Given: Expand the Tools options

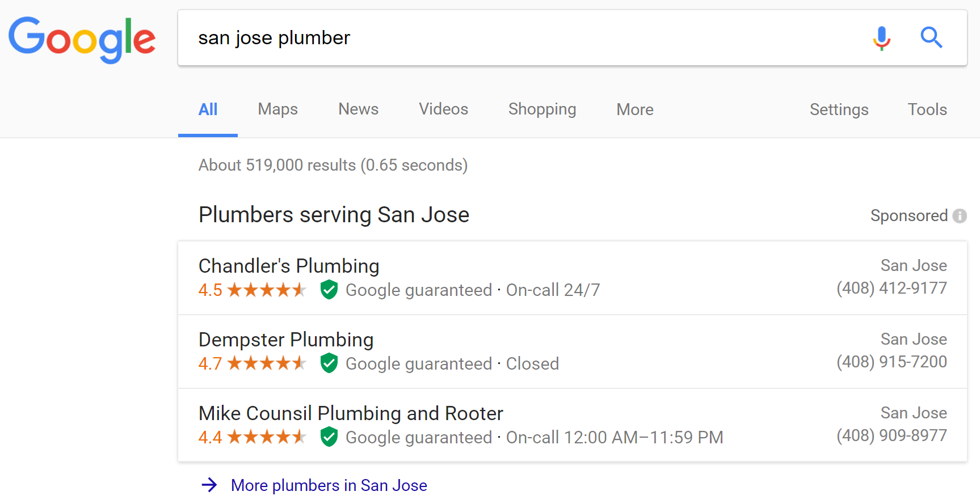Looking at the screenshot, I should pyautogui.click(x=927, y=109).
